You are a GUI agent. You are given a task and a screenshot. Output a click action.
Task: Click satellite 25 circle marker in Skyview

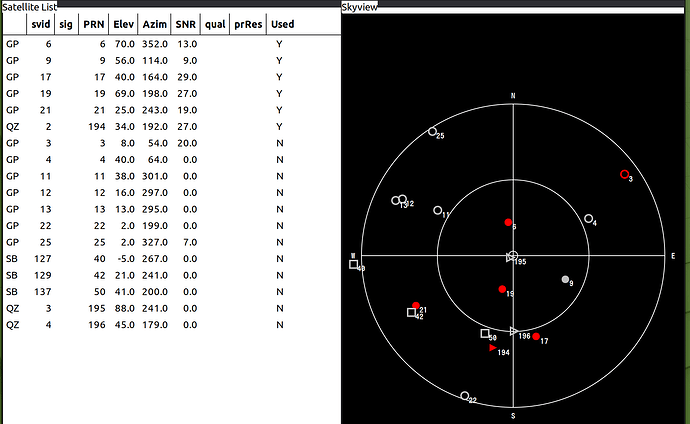[x=432, y=132]
